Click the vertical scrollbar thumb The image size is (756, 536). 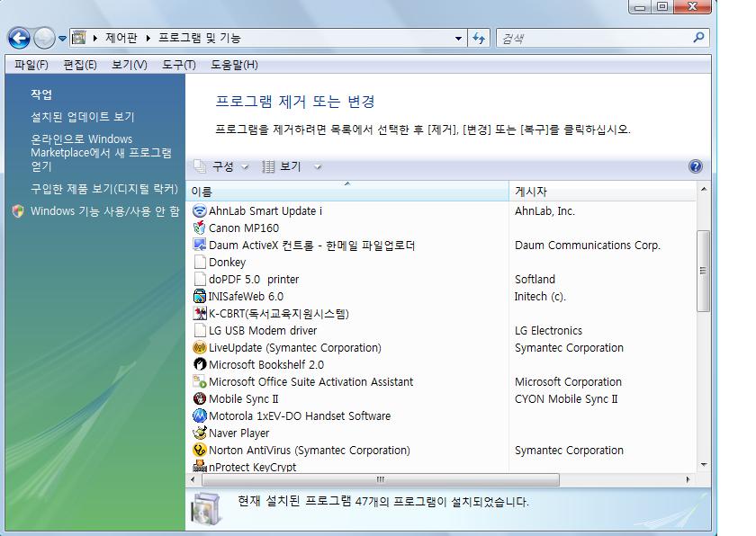pyautogui.click(x=704, y=271)
